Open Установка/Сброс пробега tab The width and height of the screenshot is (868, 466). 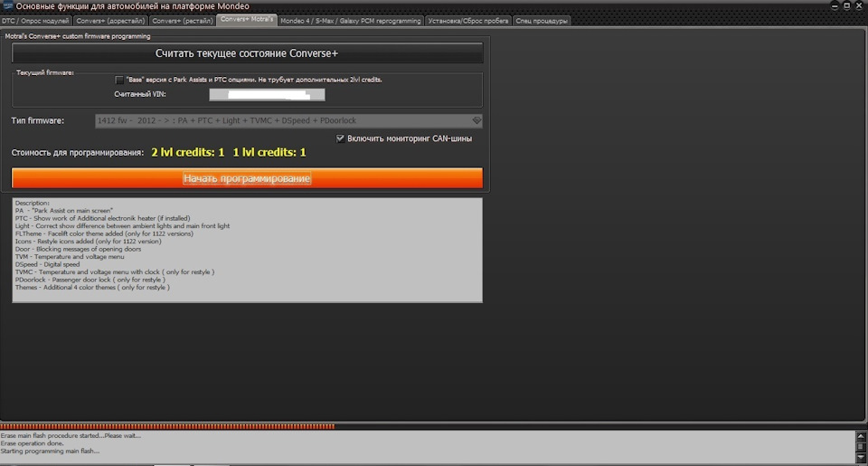click(468, 21)
